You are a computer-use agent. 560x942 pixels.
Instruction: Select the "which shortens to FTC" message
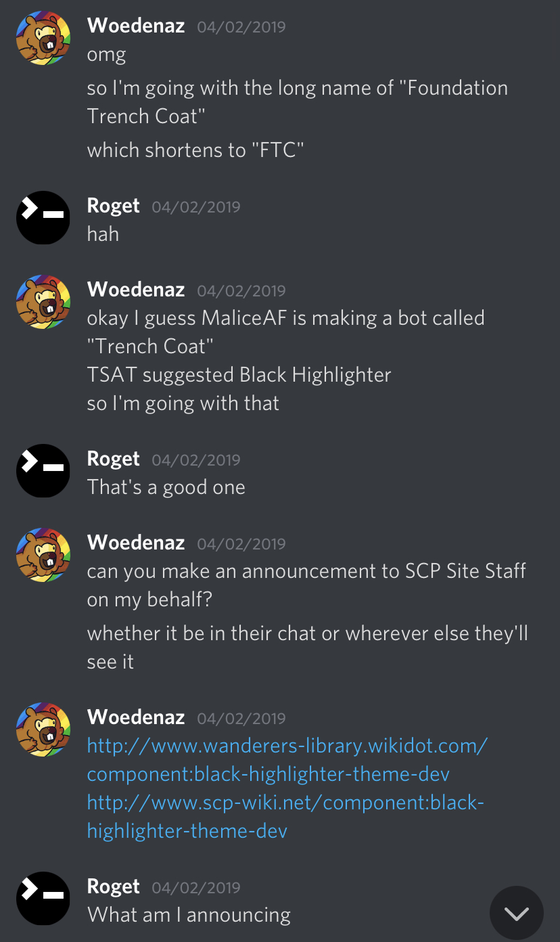pyautogui.click(x=195, y=150)
